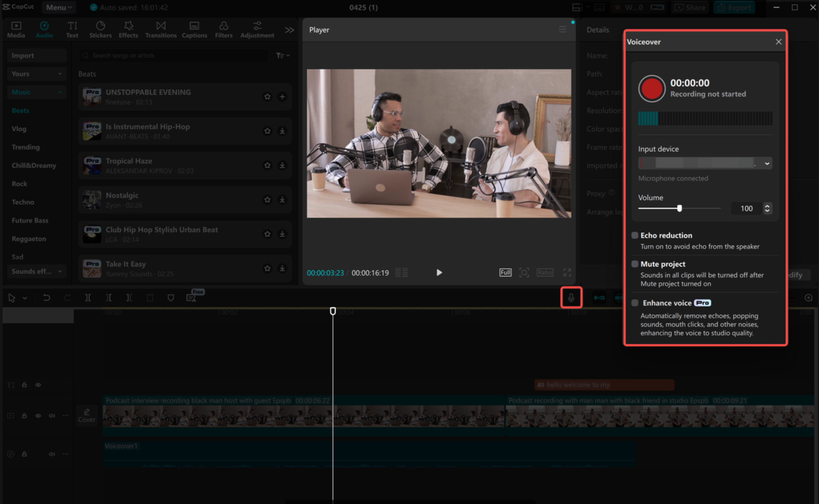Open the CapCut Menu dropdown
The height and width of the screenshot is (504, 819).
pyautogui.click(x=59, y=7)
